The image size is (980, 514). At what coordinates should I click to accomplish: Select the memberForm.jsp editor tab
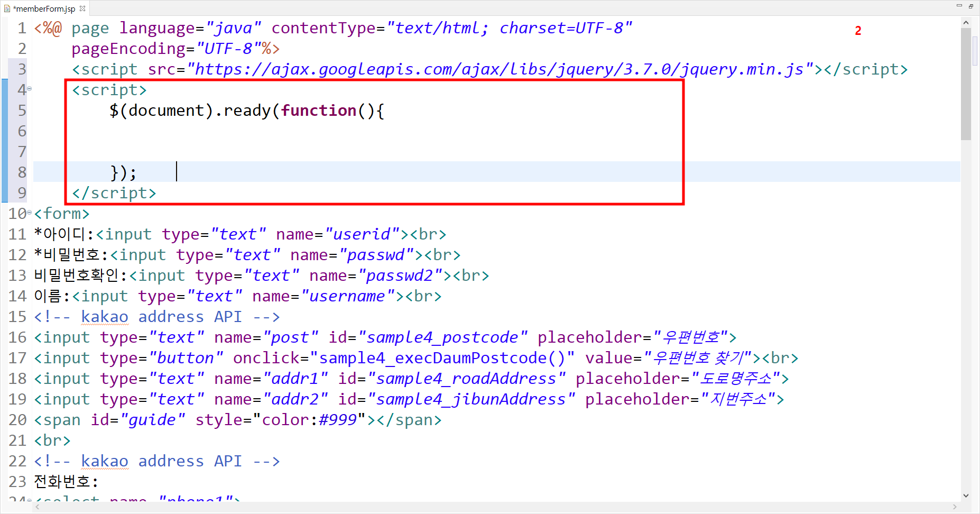pyautogui.click(x=44, y=8)
